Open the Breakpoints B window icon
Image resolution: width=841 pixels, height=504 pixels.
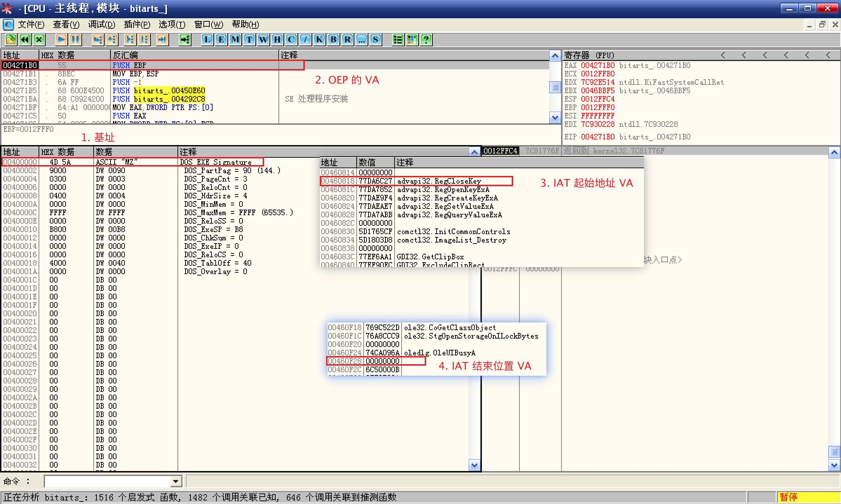(333, 40)
